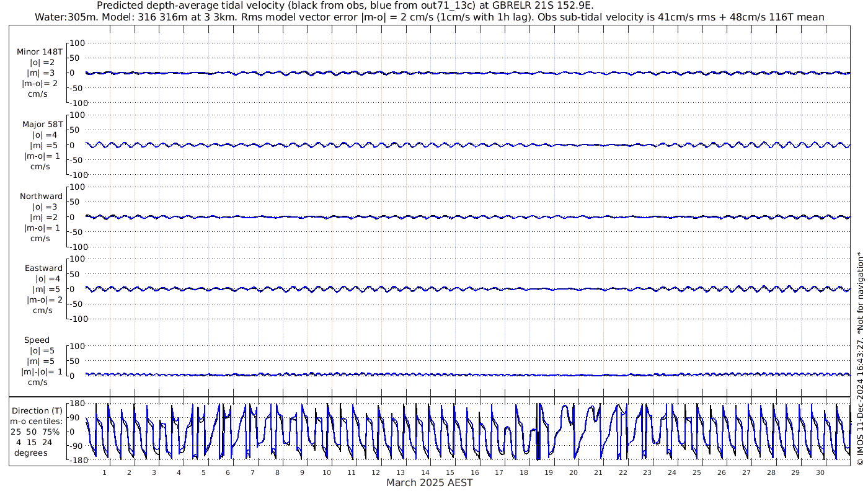Image resolution: width=868 pixels, height=496 pixels.
Task: Click the day '22' date label
Action: (x=622, y=472)
